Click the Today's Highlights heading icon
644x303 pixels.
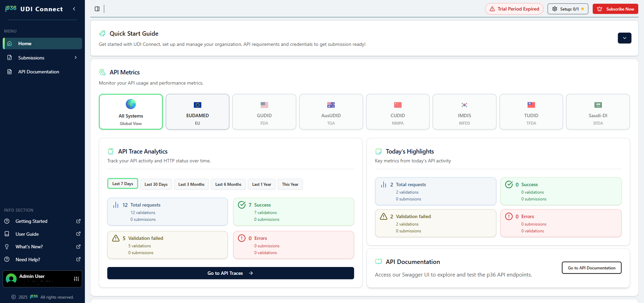click(379, 151)
